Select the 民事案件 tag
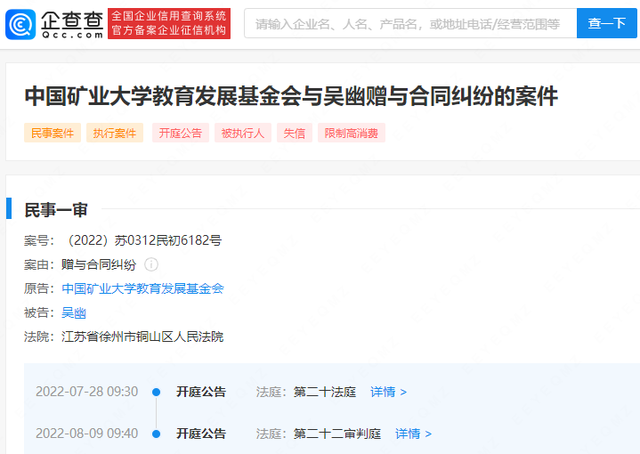Image resolution: width=640 pixels, height=454 pixels. 52,133
